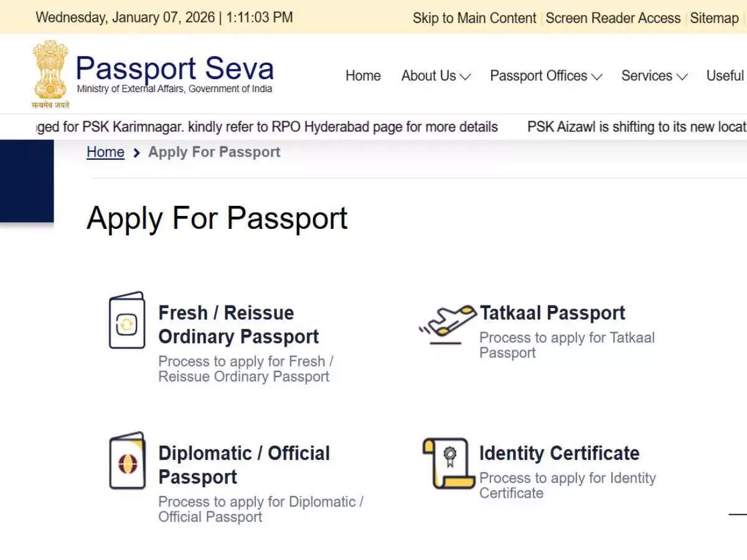The image size is (747, 560).
Task: Expand the Passport Offices dropdown chevron
Action: pyautogui.click(x=596, y=77)
